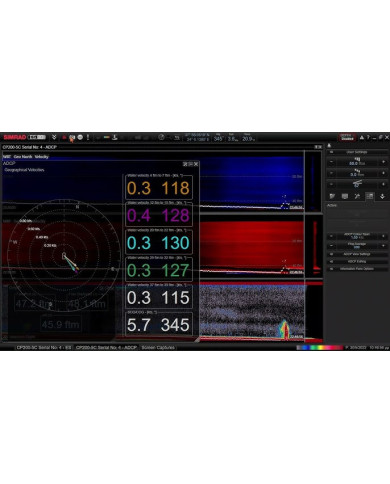The image size is (390, 484).
Task: Click minus on the third stepper row
Action: (x=331, y=184)
